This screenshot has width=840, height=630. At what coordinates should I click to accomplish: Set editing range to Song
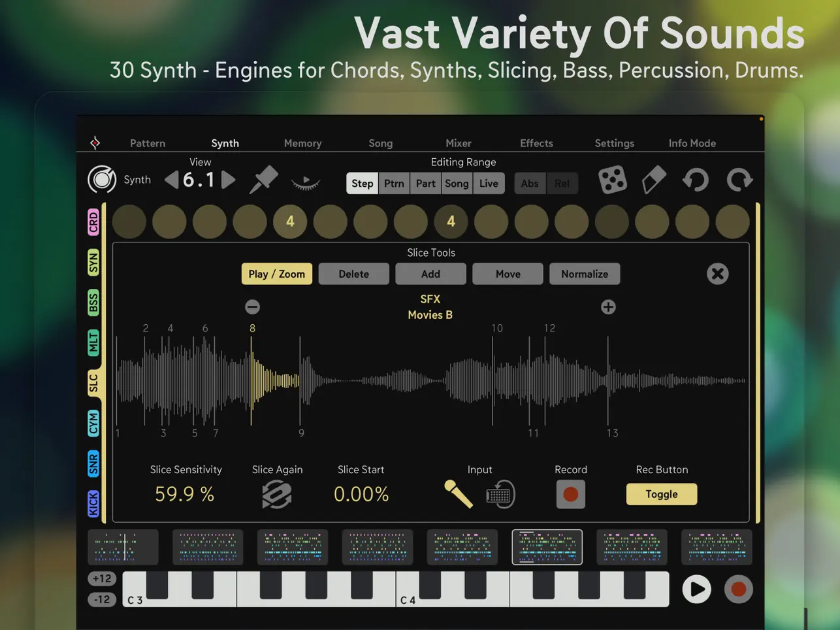(x=457, y=184)
